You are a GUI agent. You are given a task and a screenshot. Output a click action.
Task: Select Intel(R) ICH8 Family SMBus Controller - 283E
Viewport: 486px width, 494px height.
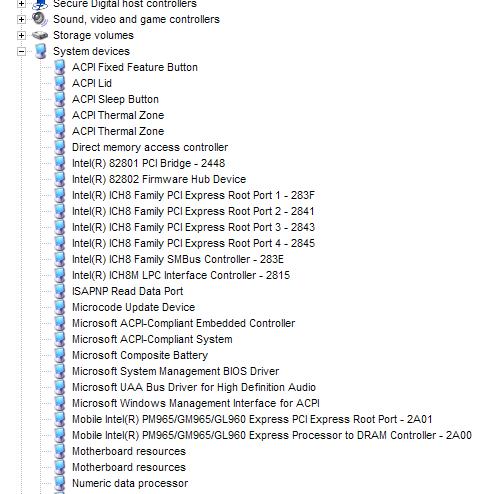[178, 259]
